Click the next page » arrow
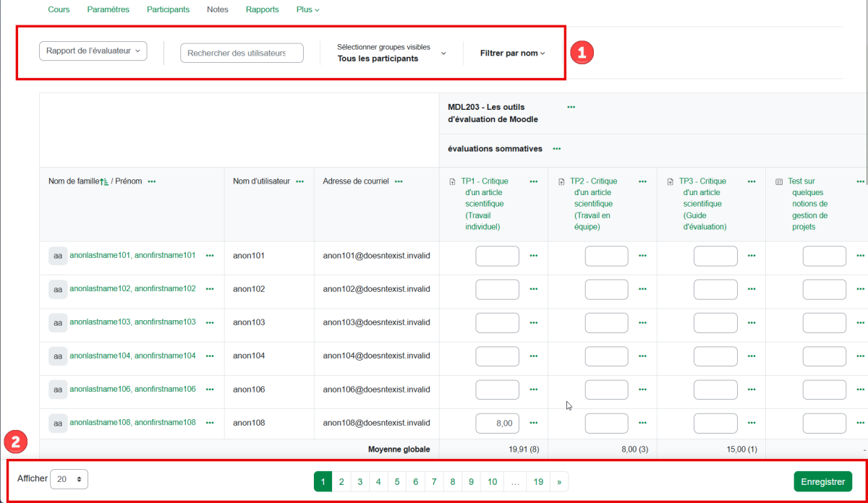Image resolution: width=868 pixels, height=503 pixels. 559,481
